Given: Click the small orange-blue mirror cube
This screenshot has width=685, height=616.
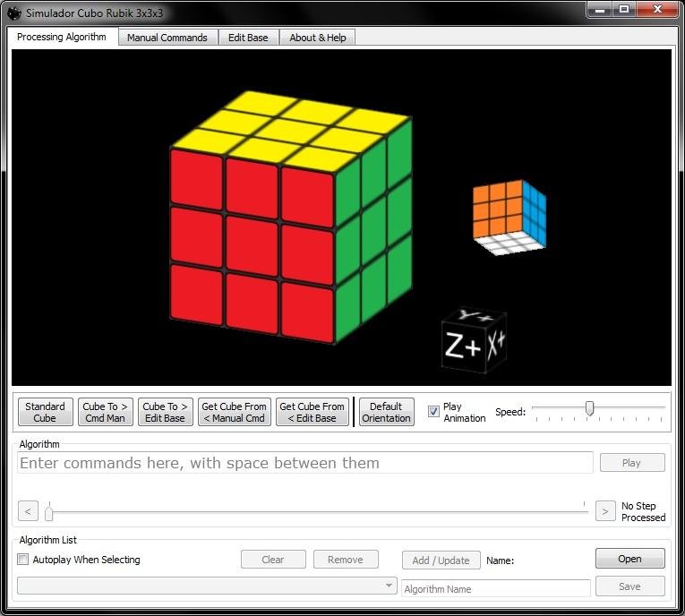Looking at the screenshot, I should click(x=509, y=217).
